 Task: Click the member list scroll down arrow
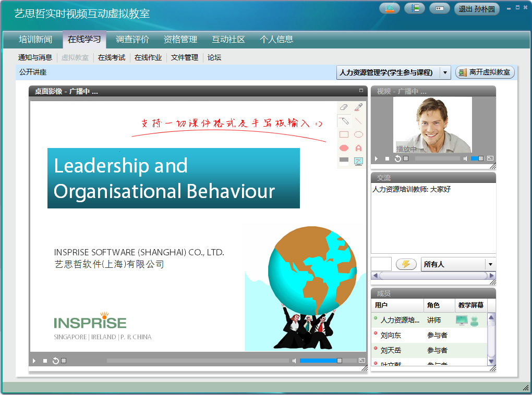(491, 362)
